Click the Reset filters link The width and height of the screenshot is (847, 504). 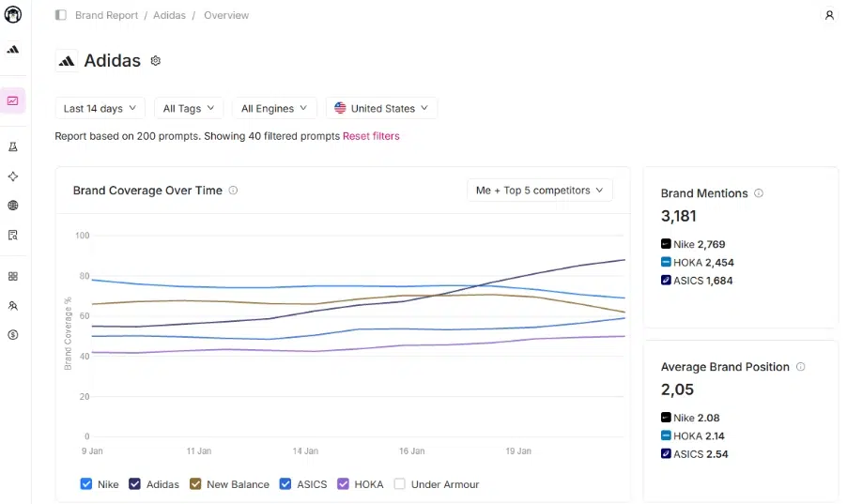pos(371,136)
